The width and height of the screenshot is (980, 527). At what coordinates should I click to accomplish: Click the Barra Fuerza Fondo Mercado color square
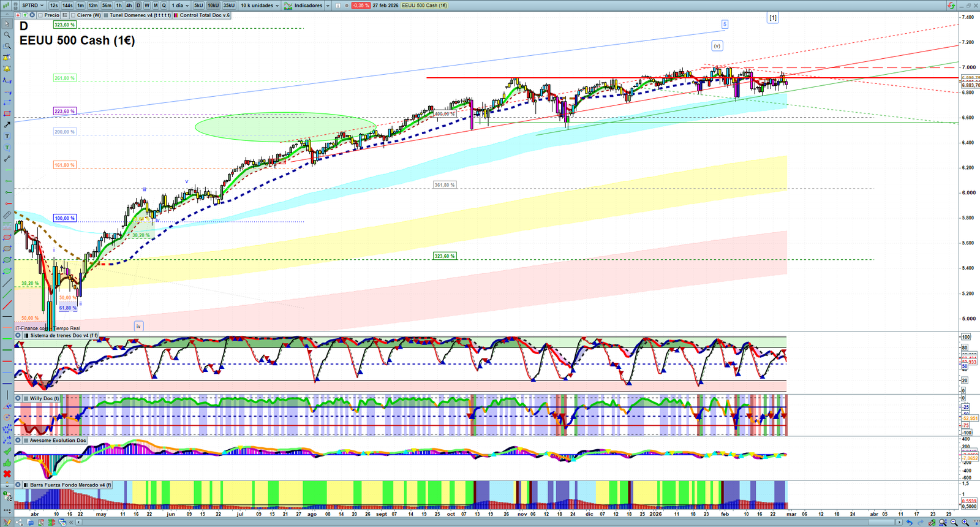[x=26, y=485]
